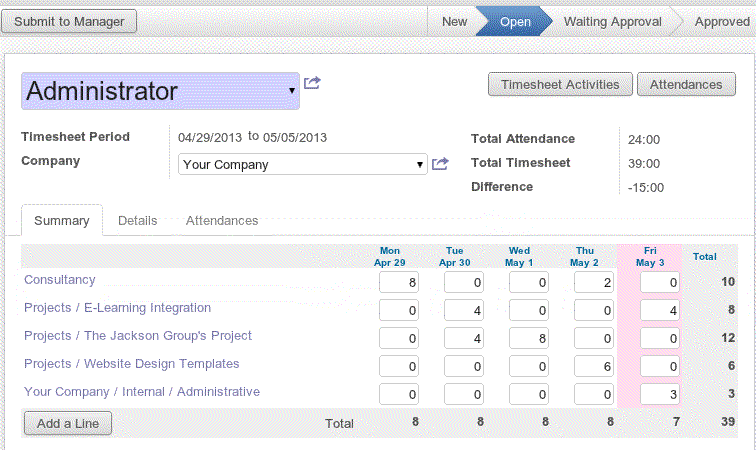
Task: Select the New status stage
Action: click(x=454, y=21)
